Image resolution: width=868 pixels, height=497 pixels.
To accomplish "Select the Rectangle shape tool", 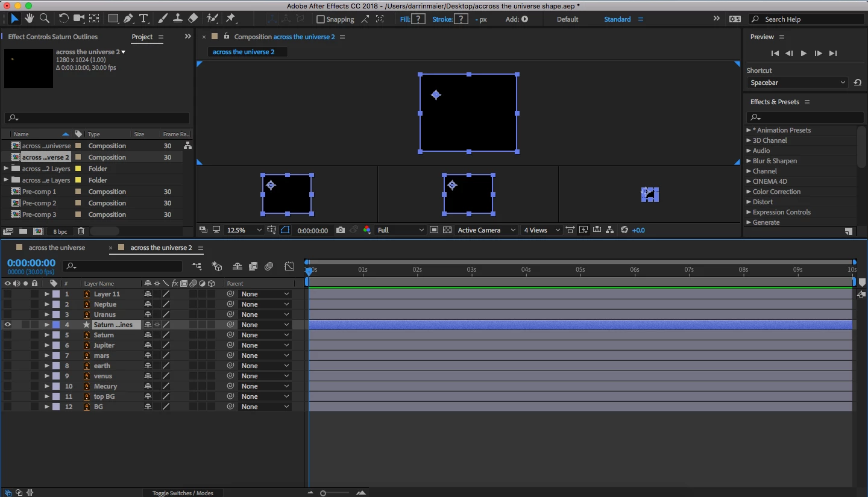I will coord(113,19).
